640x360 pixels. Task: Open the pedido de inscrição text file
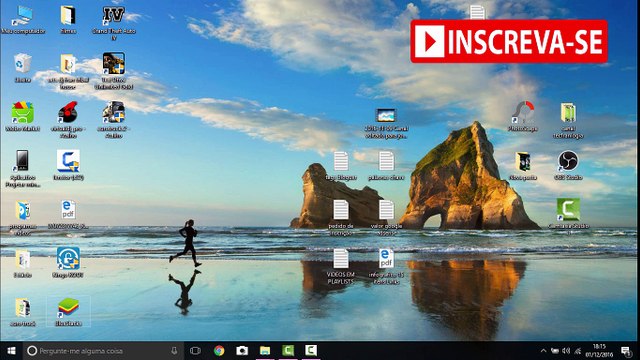pyautogui.click(x=341, y=217)
